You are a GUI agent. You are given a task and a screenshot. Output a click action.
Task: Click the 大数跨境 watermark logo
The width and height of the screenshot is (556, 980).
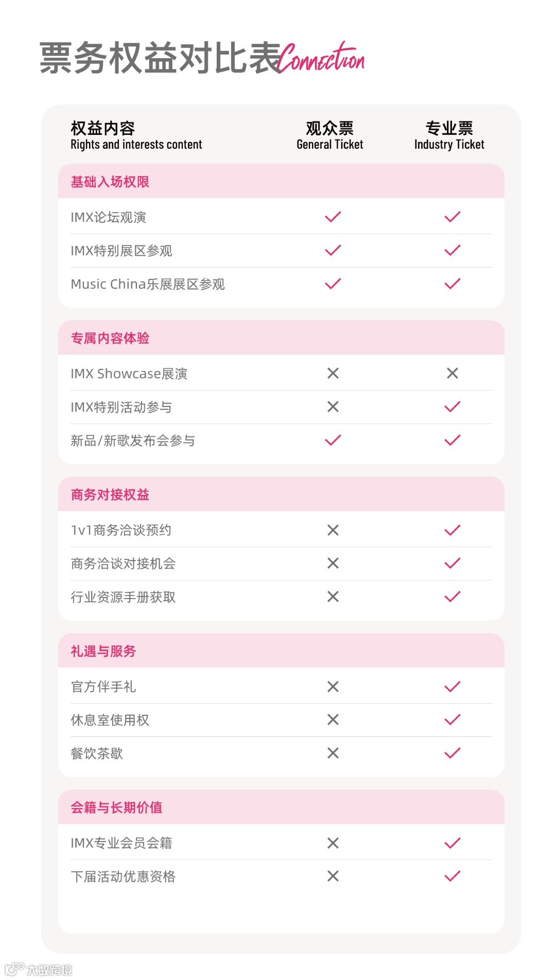click(x=39, y=969)
